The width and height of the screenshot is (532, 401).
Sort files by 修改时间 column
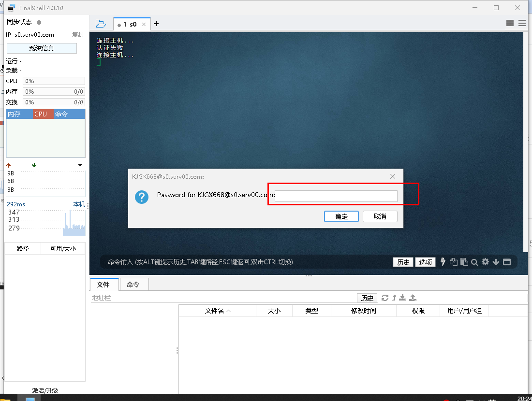[363, 311]
